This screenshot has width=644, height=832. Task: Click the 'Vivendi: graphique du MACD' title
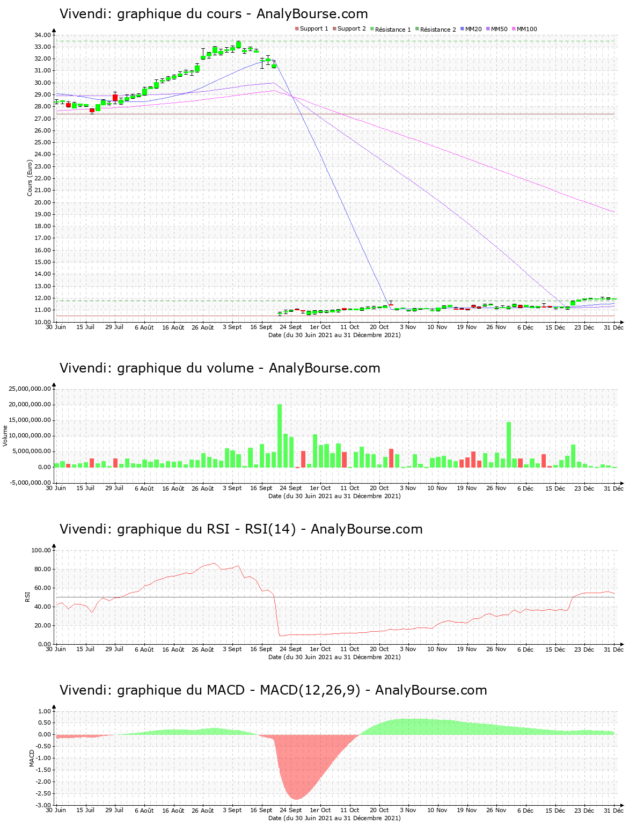(x=273, y=690)
